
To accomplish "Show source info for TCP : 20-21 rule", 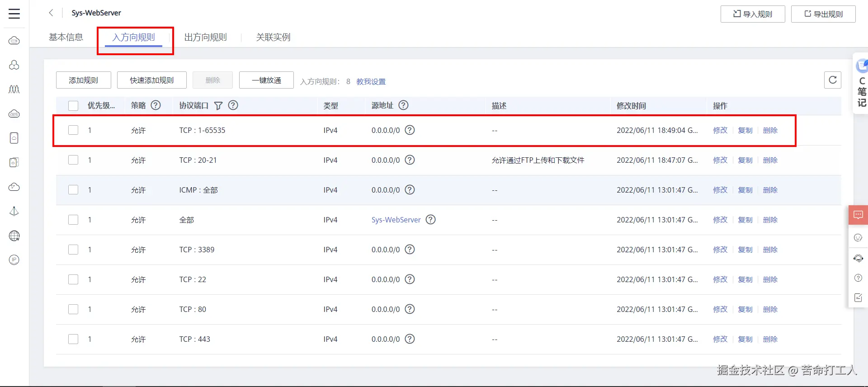I will [x=410, y=160].
